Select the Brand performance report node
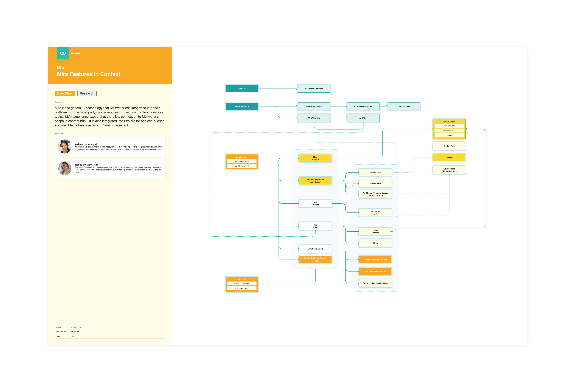 pyautogui.click(x=375, y=271)
